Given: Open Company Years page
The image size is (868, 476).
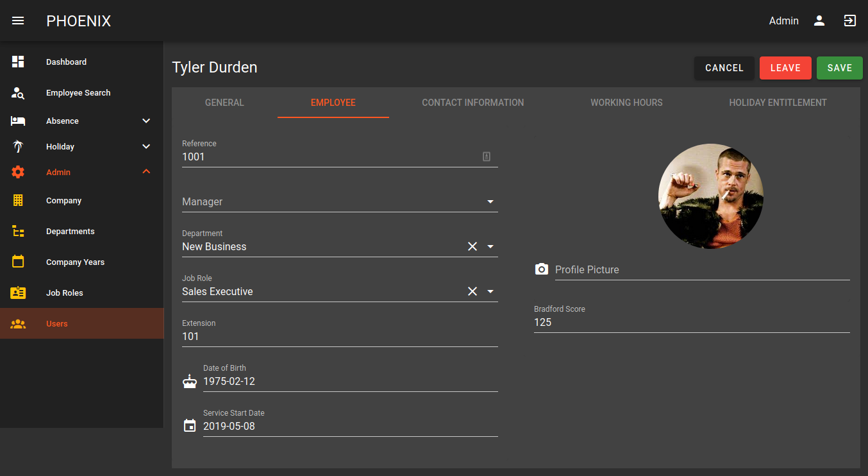Looking at the screenshot, I should pos(82,262).
